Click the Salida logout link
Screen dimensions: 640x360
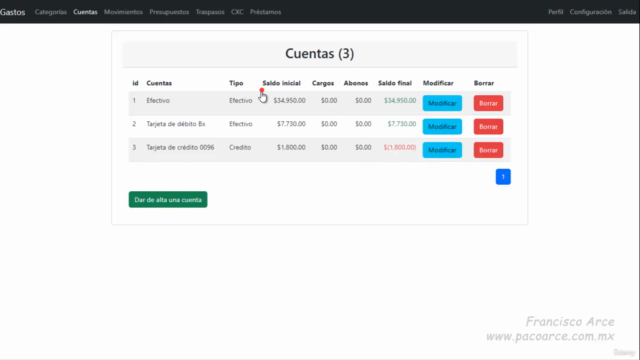[627, 12]
